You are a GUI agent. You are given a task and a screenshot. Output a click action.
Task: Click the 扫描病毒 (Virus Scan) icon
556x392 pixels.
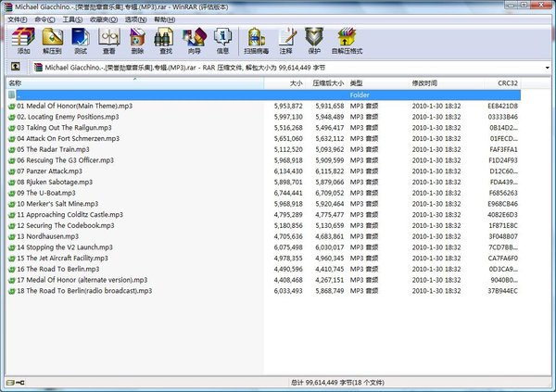(x=257, y=41)
